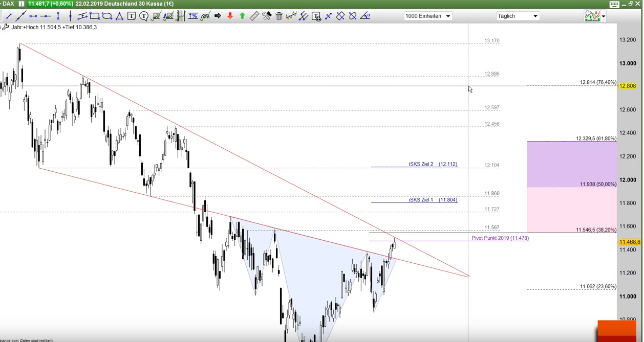Image resolution: width=644 pixels, height=342 pixels.
Task: Delete drawings with the trash icon
Action: 279,16
